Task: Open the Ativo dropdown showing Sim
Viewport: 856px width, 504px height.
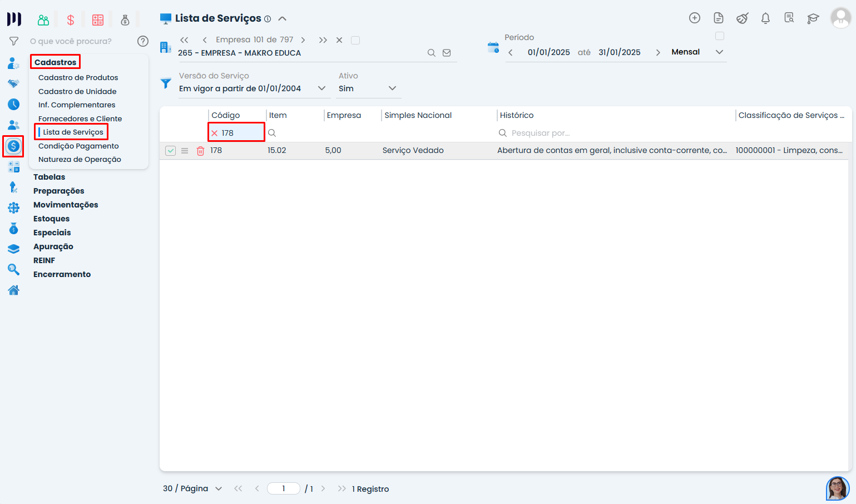Action: [392, 88]
